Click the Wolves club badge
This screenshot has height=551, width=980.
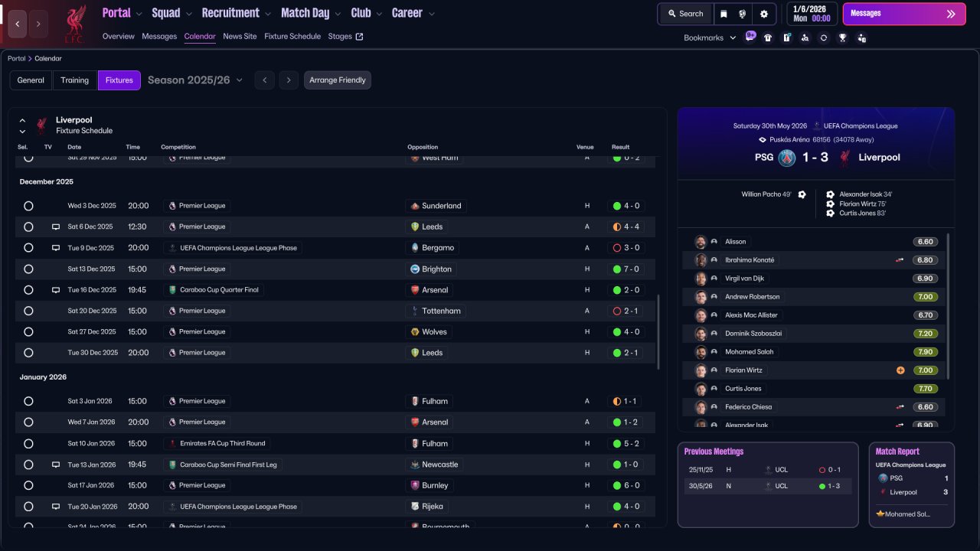415,332
